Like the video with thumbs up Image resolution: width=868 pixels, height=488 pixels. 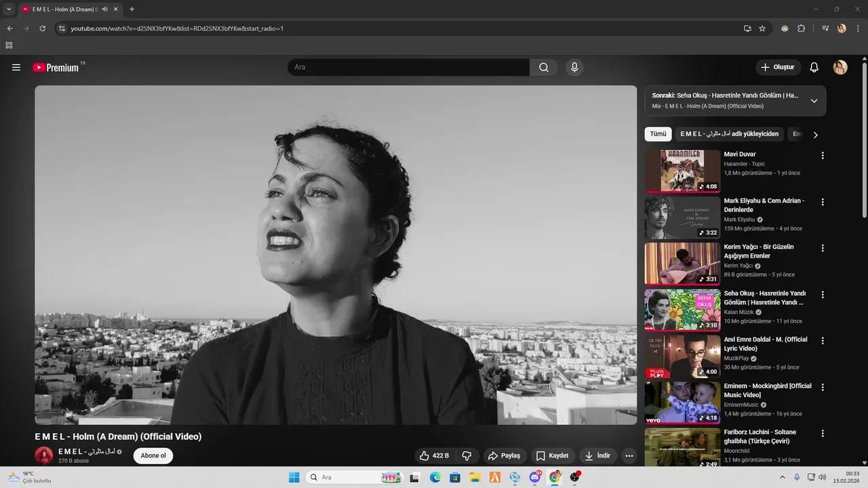(x=434, y=456)
